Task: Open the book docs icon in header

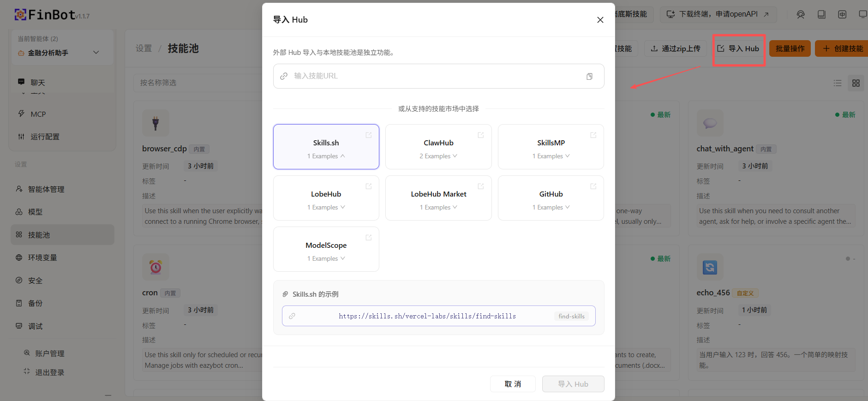Action: tap(821, 14)
